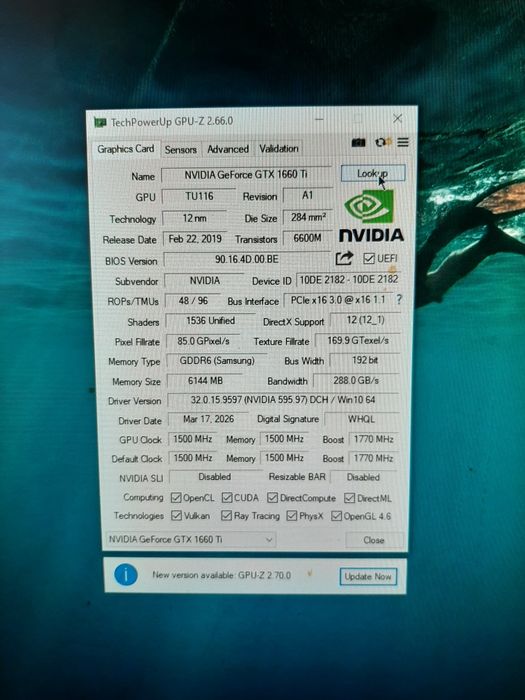
Task: Click the refresh icon in GPU-Z toolbar
Action: click(381, 142)
